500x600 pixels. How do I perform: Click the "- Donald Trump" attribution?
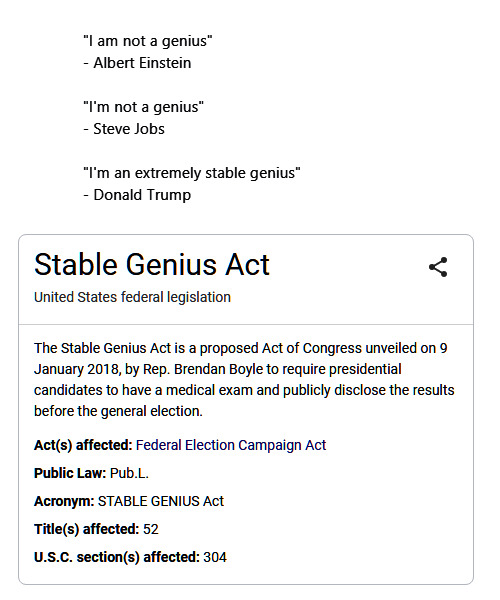pyautogui.click(x=137, y=195)
